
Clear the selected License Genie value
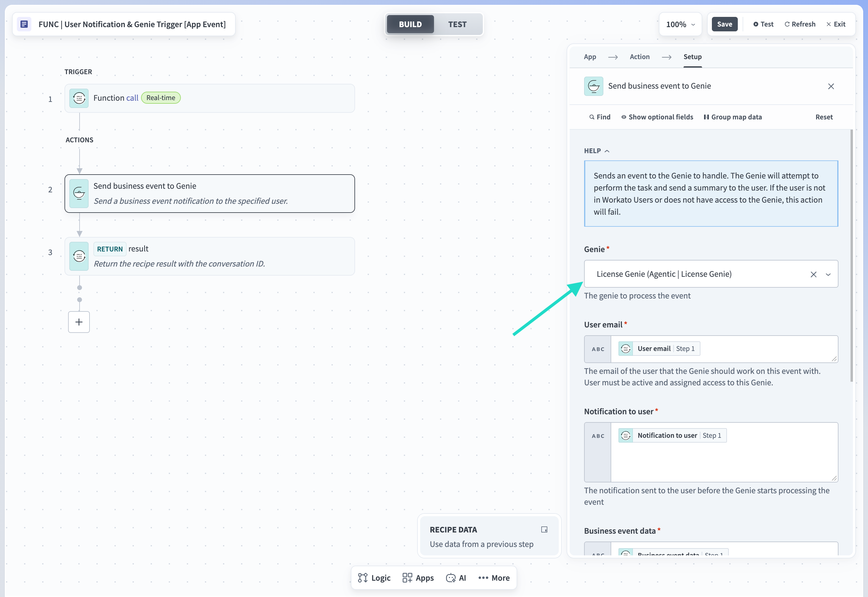point(813,274)
